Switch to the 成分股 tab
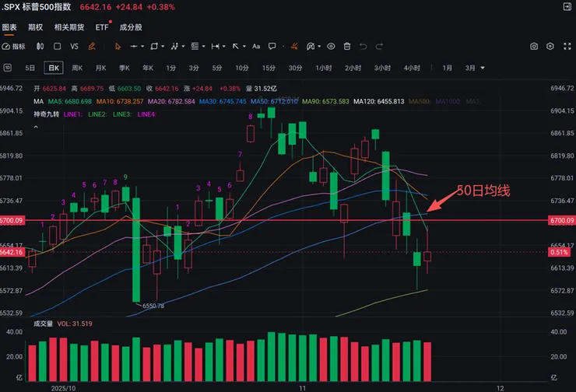 pos(130,26)
